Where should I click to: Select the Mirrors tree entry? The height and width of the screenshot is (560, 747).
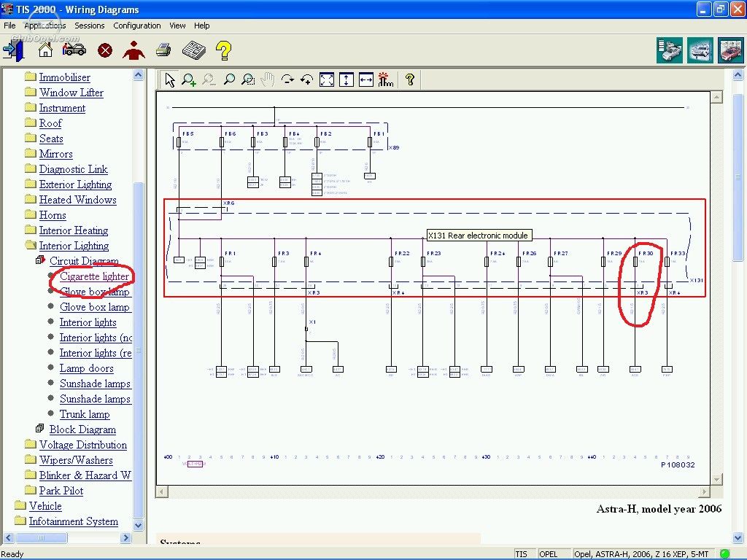pos(55,155)
